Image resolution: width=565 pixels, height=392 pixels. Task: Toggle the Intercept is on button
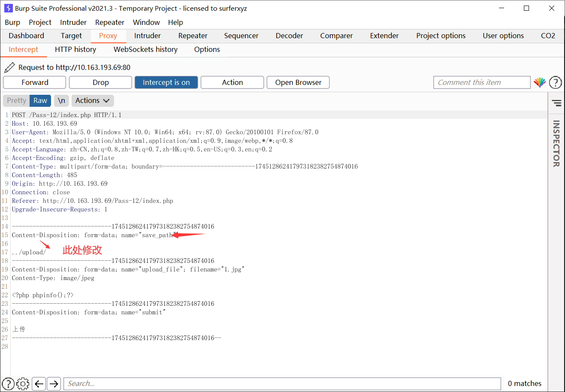(x=166, y=82)
